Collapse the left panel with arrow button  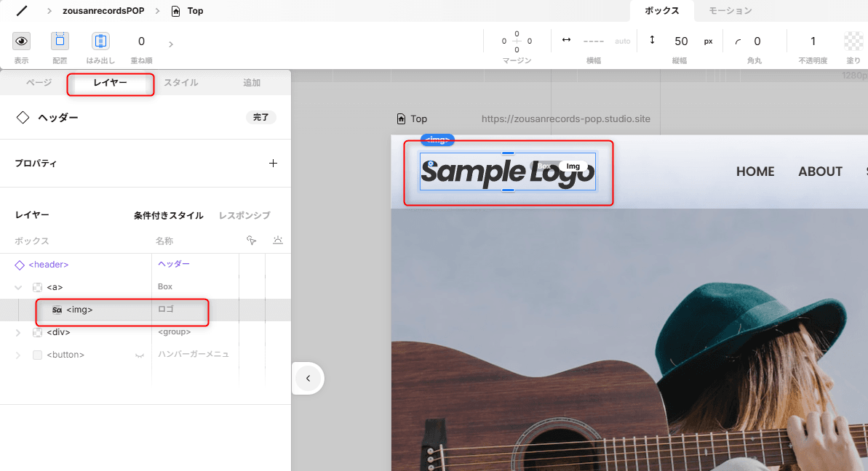click(x=308, y=378)
